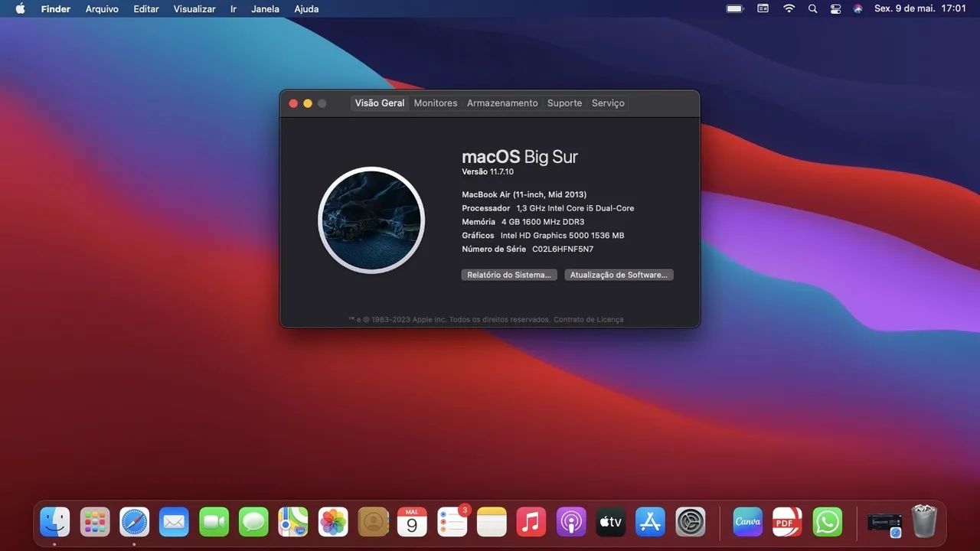Open Control Center in menu bar
This screenshot has width=980, height=551.
835,8
